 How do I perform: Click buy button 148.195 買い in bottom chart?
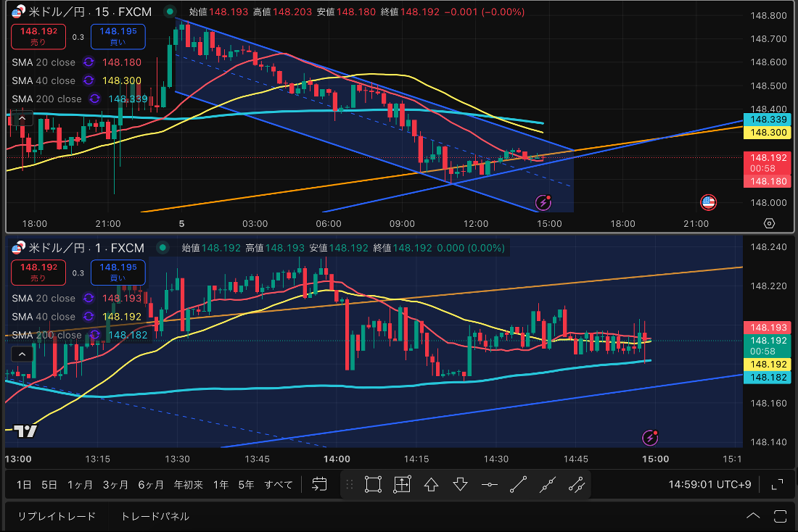pyautogui.click(x=118, y=273)
